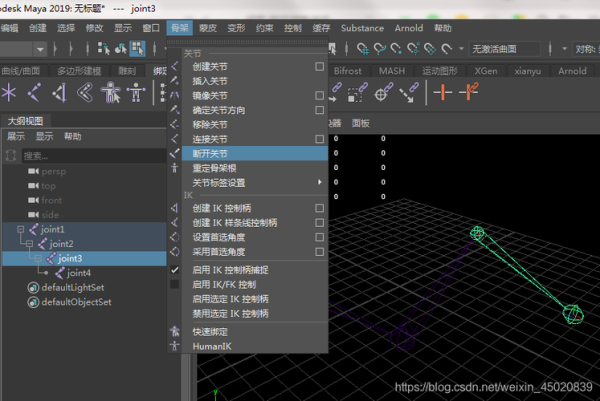
Task: Open options box for 创建 IK 样条线控制柄
Action: point(320,223)
